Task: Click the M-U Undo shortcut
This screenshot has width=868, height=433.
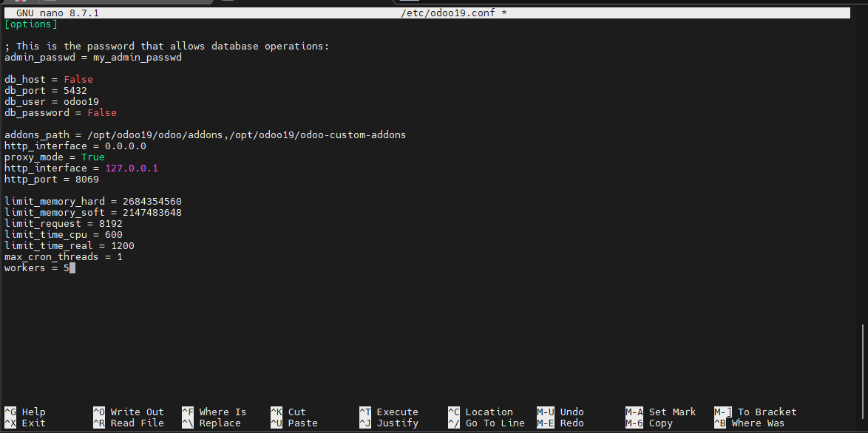Action: point(560,412)
